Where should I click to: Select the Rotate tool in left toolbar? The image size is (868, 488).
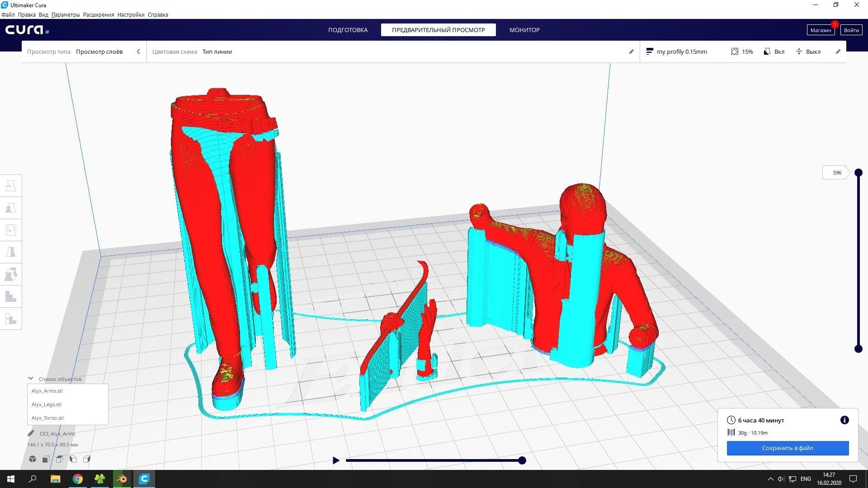[x=11, y=230]
